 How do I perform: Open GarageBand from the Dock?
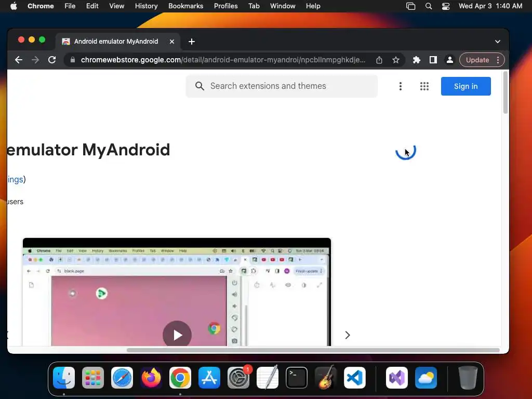(x=326, y=378)
